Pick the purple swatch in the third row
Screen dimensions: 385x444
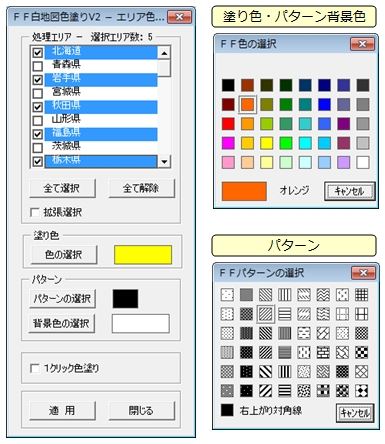344,124
